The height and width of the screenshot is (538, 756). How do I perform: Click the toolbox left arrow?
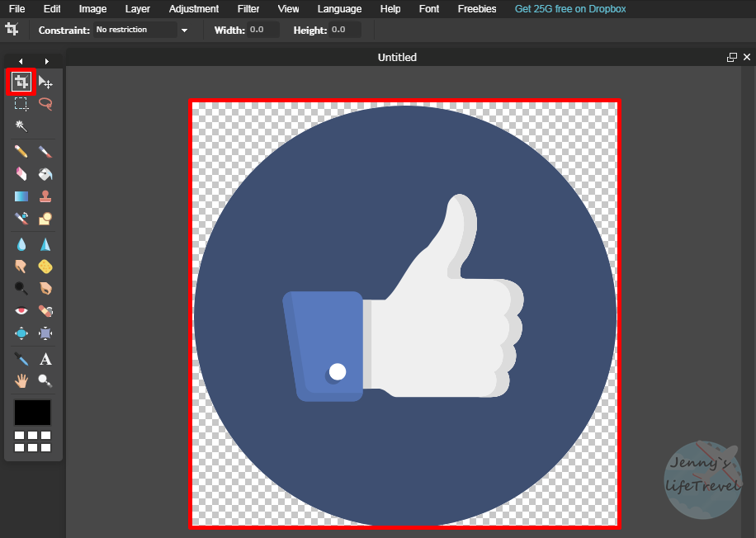pyautogui.click(x=21, y=61)
